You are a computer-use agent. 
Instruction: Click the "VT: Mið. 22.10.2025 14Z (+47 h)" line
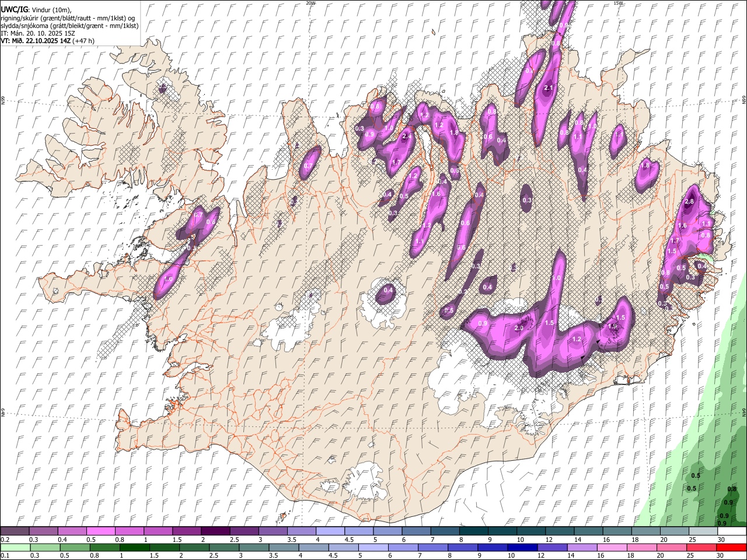point(47,41)
